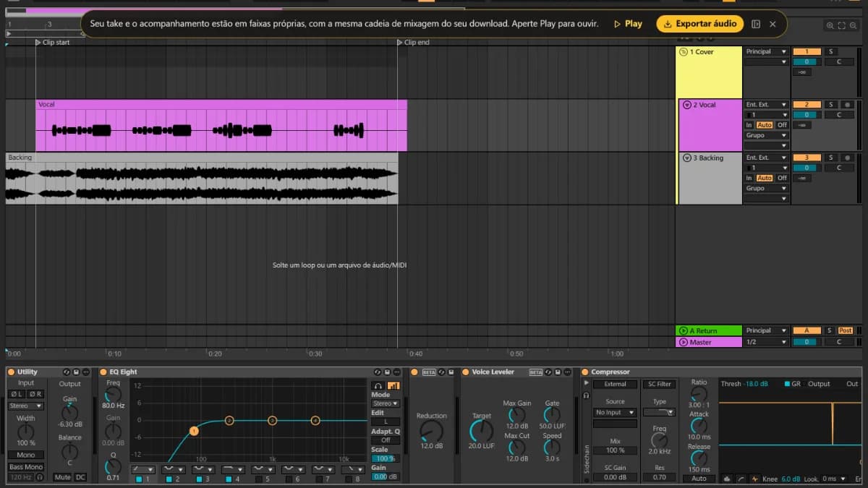Toggle the Voice Leveler device activator

[x=466, y=372]
